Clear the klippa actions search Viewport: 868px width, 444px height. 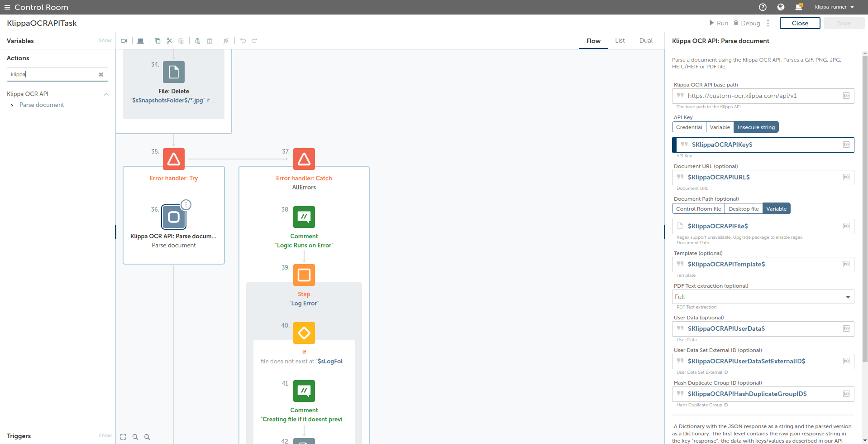pyautogui.click(x=101, y=75)
